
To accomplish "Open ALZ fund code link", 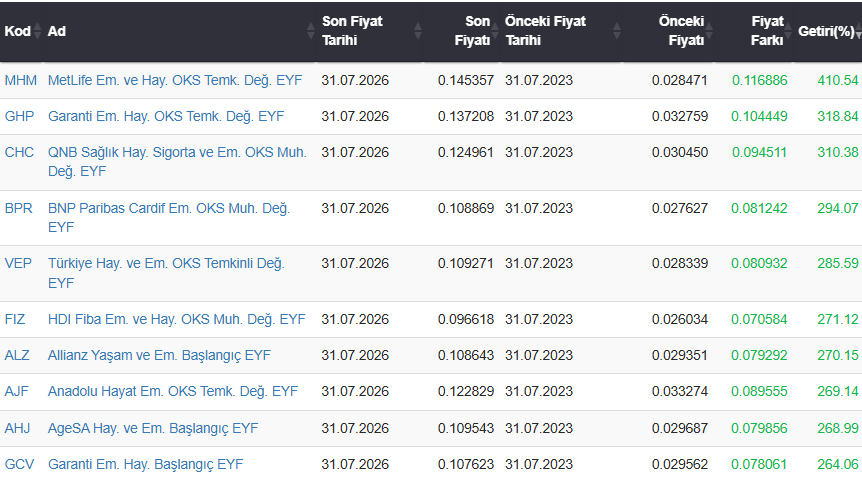I will click(17, 356).
